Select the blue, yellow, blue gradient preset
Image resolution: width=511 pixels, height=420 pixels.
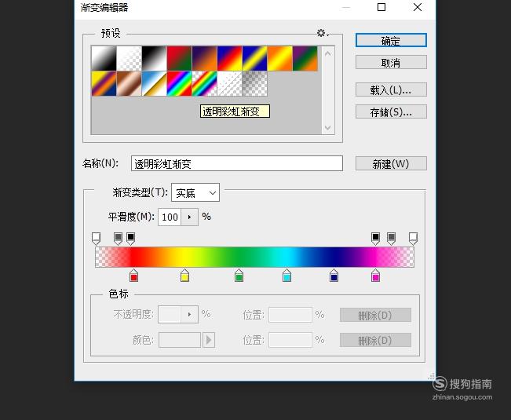[x=254, y=58]
